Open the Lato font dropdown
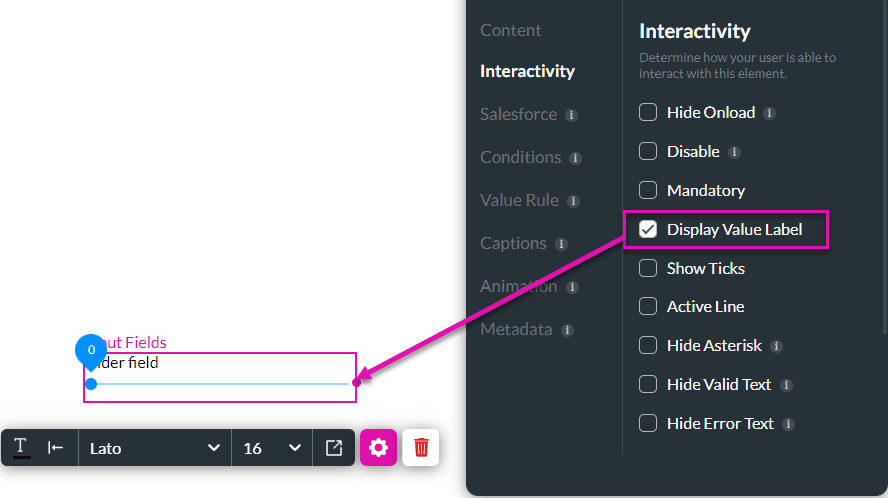Screen dimensions: 888x498 pos(155,448)
